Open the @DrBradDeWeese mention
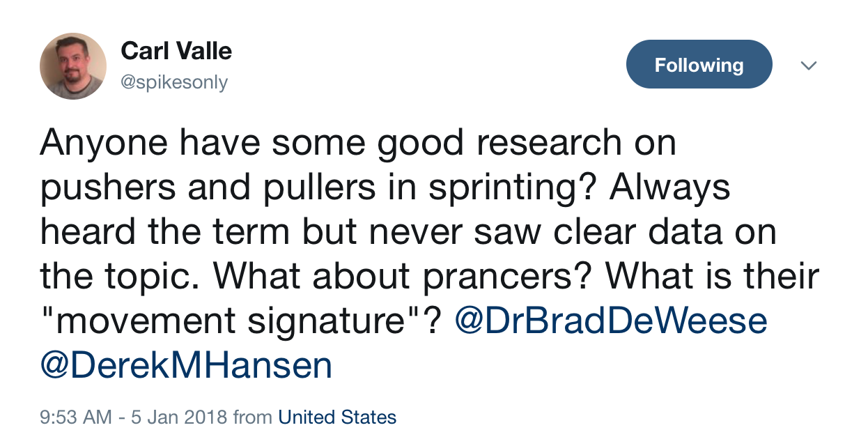Viewport: 868px width, 446px height. 611,321
